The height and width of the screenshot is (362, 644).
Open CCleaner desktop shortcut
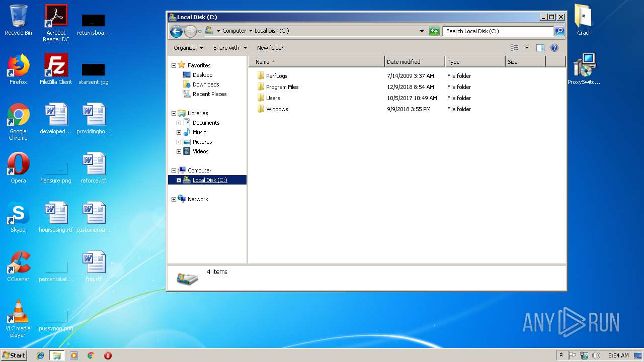pyautogui.click(x=18, y=266)
